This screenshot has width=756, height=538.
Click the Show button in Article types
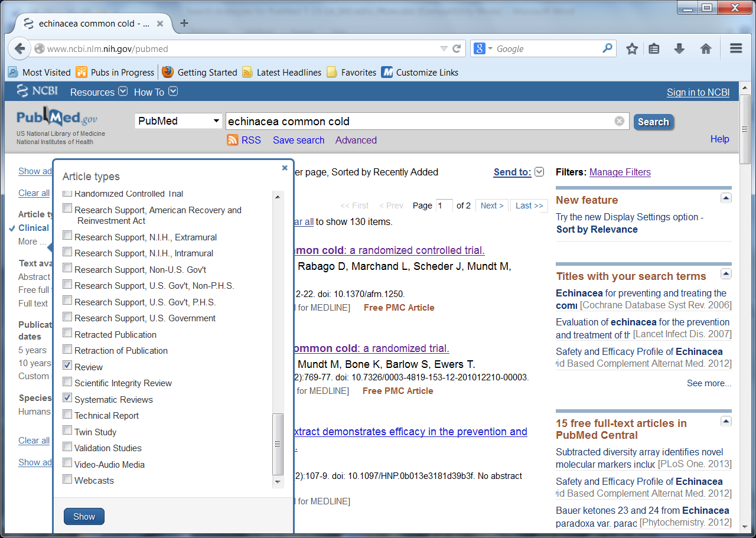pyautogui.click(x=84, y=517)
